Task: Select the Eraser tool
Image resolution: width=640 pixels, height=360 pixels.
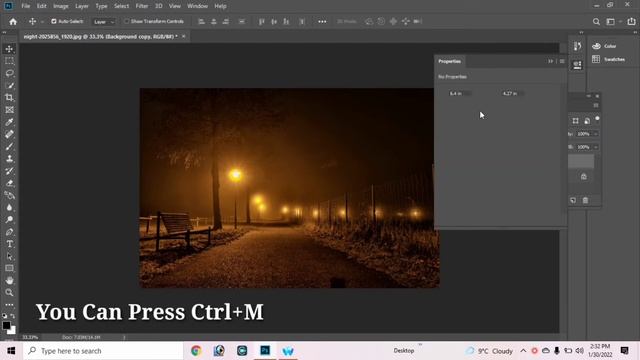Action: (x=9, y=183)
